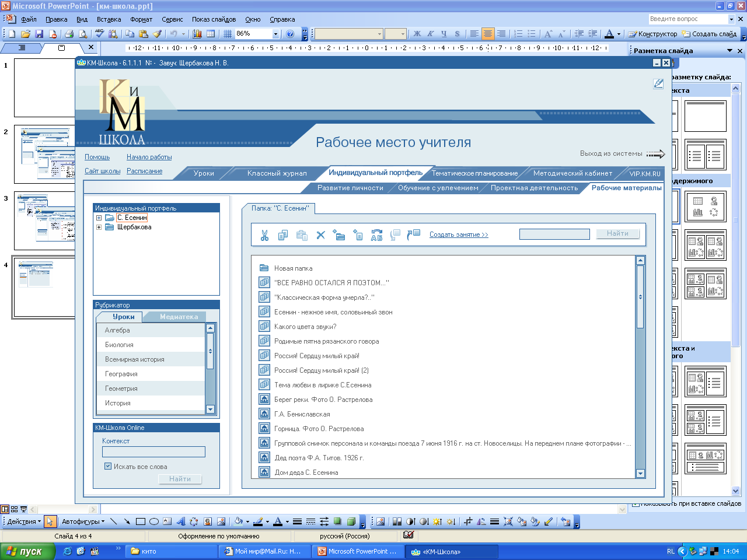Open the zoom 86% dropdown
747x560 pixels.
click(275, 34)
